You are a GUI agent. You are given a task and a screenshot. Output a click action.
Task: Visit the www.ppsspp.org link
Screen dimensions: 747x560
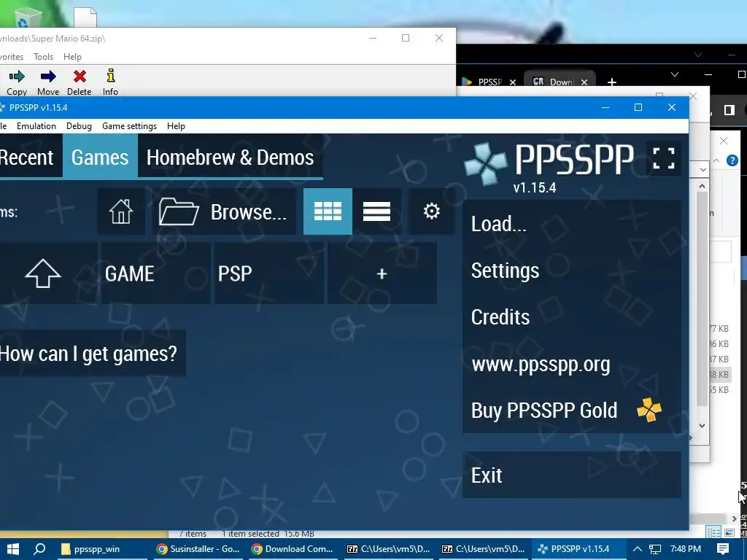click(x=572, y=364)
